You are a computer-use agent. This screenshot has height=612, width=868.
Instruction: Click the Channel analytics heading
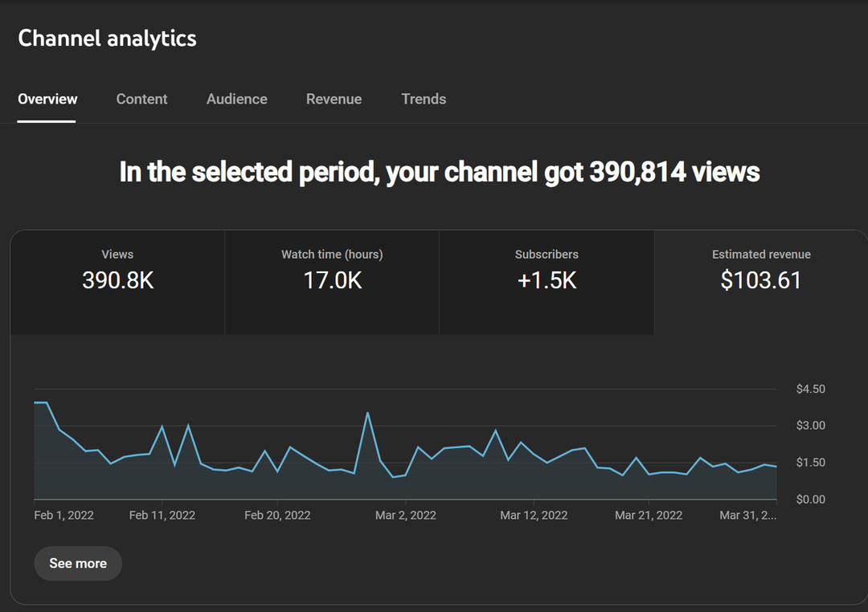tap(107, 38)
